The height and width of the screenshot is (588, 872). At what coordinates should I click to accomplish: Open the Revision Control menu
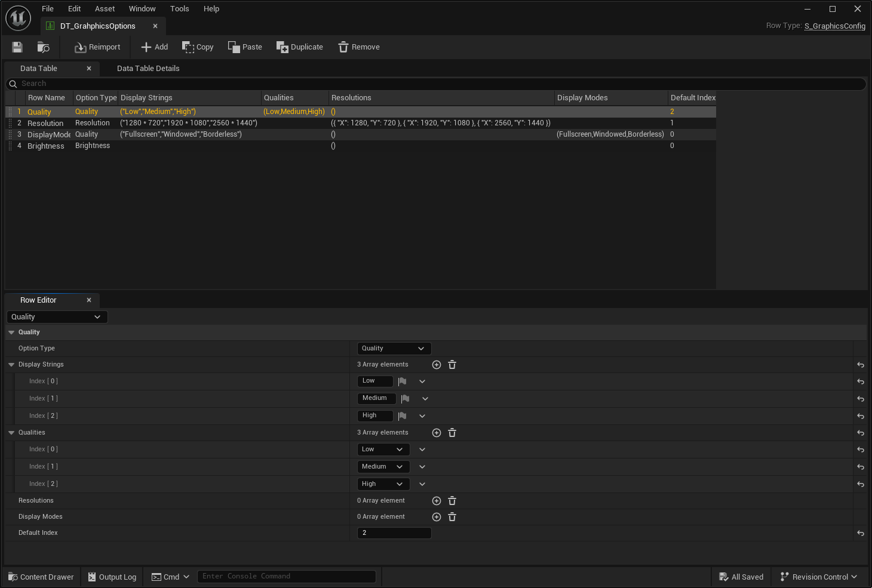(819, 577)
